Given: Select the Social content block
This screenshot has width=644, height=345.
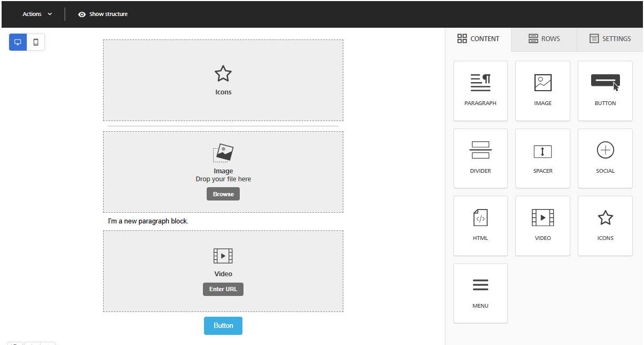Looking at the screenshot, I should coord(605,158).
